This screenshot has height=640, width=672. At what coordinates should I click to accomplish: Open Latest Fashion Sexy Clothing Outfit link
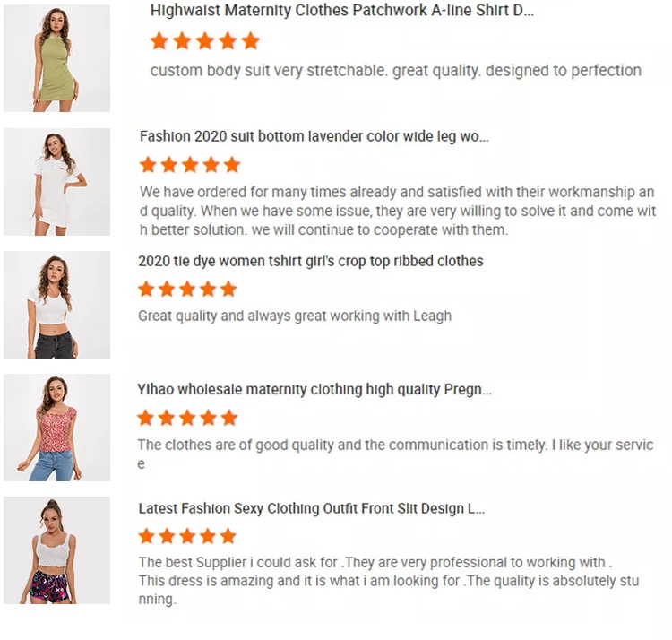[311, 508]
